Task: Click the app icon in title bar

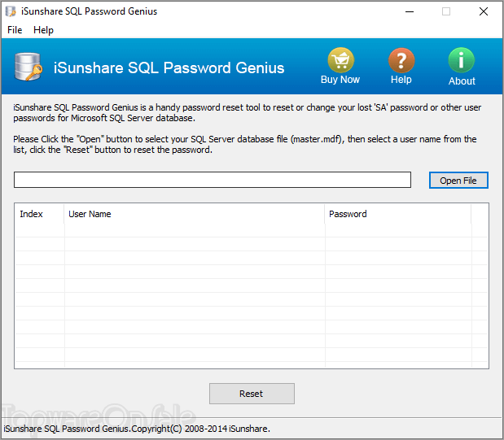Action: tap(11, 11)
